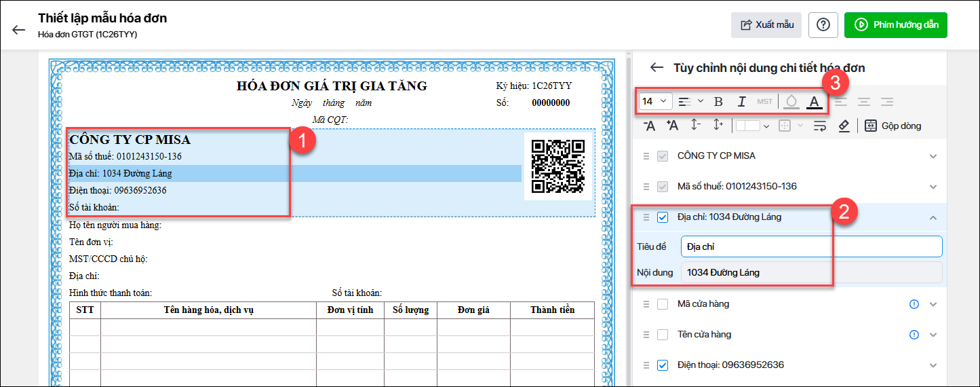Image resolution: width=980 pixels, height=387 pixels.
Task: Increase line spacing icon
Action: (x=718, y=126)
